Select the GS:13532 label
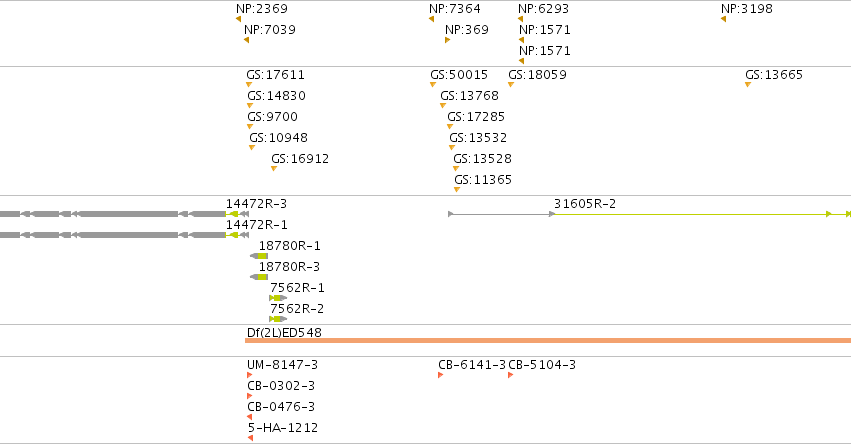 pyautogui.click(x=478, y=138)
